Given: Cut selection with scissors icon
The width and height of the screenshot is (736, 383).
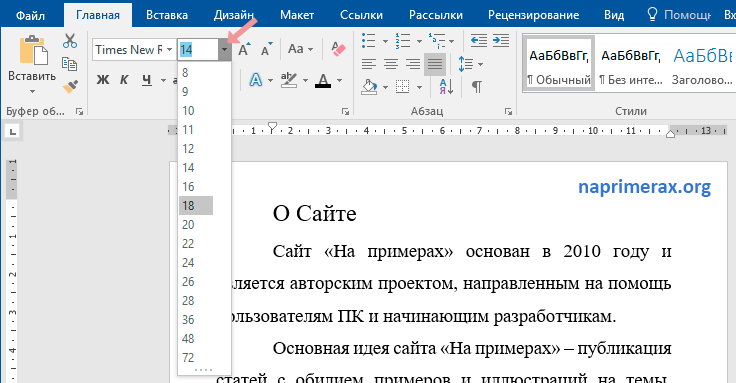Looking at the screenshot, I should 70,41.
